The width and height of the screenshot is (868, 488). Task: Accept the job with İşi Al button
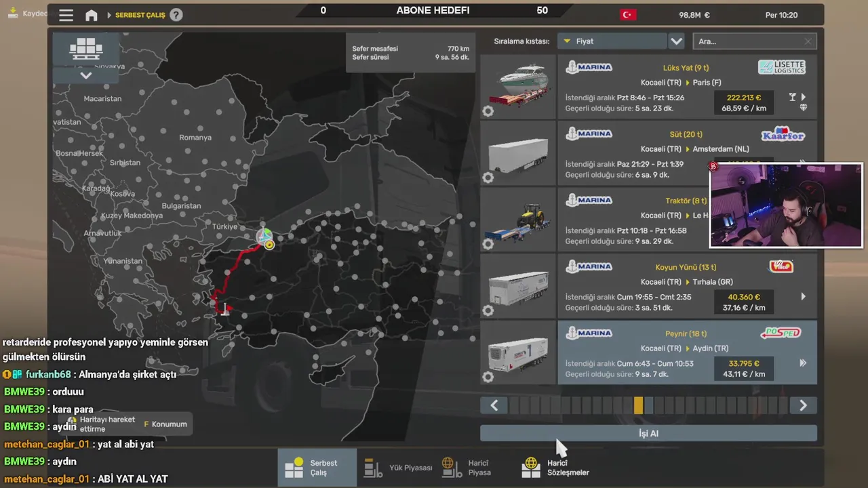pos(648,433)
